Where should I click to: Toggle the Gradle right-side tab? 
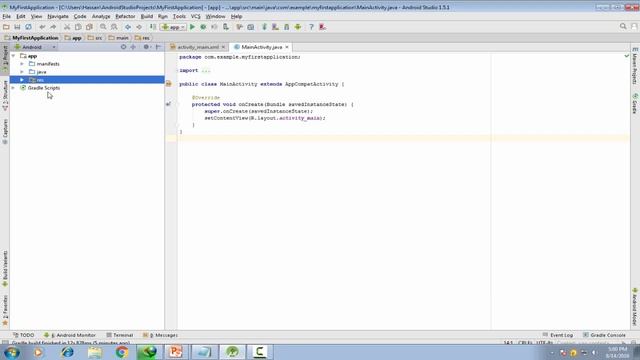[635, 104]
